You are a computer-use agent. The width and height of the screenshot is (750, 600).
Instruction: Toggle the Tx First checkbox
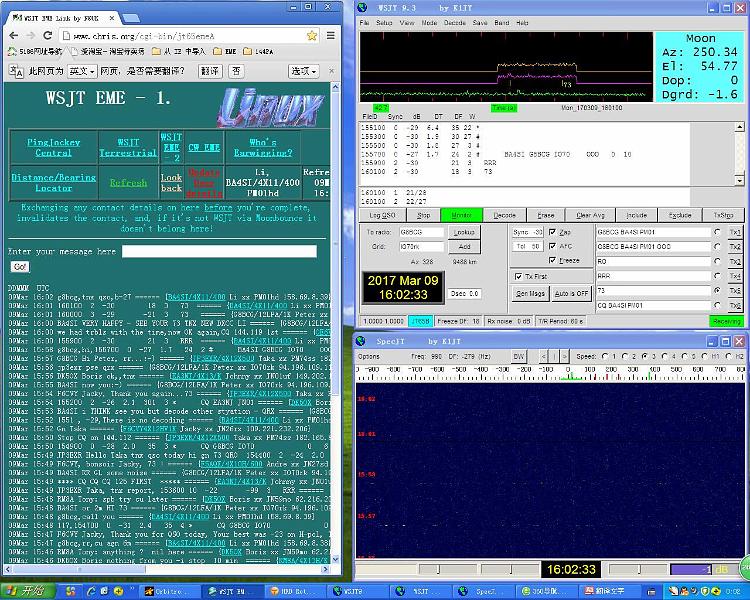tap(518, 277)
